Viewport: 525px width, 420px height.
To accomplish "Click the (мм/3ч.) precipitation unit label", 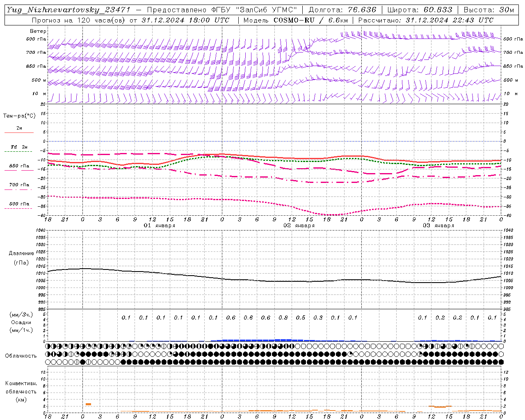I will click(x=21, y=315).
